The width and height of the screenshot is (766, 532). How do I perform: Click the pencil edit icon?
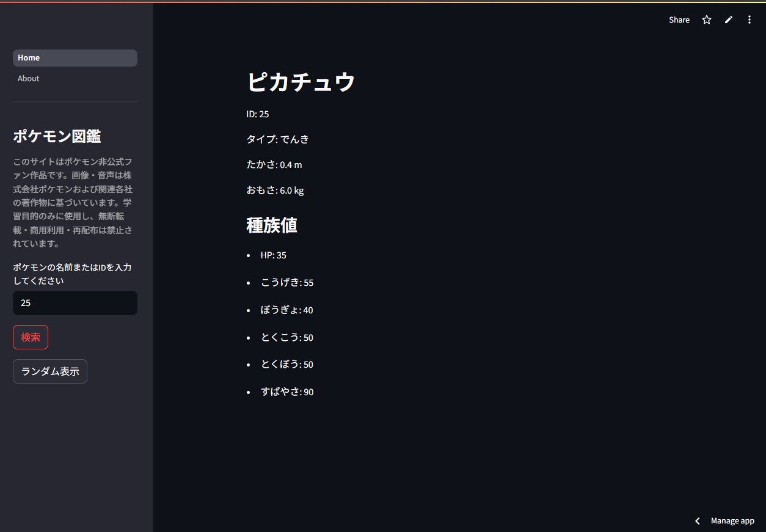(728, 20)
